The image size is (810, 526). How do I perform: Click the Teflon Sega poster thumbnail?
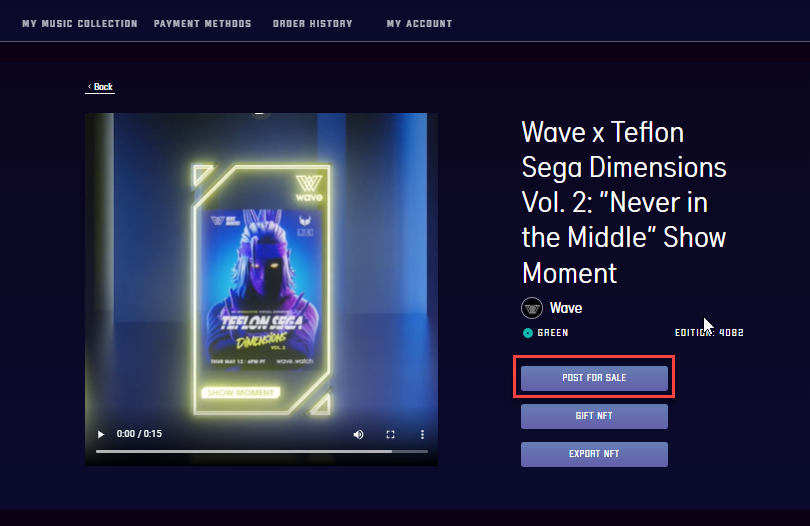pos(263,287)
